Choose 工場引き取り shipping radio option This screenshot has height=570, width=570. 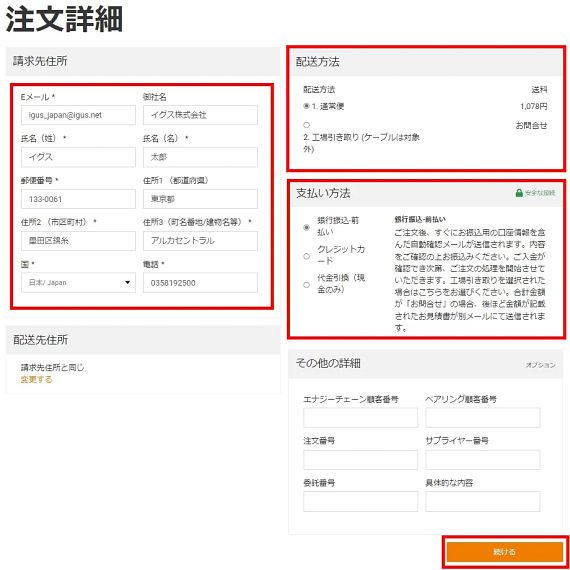pos(306,125)
